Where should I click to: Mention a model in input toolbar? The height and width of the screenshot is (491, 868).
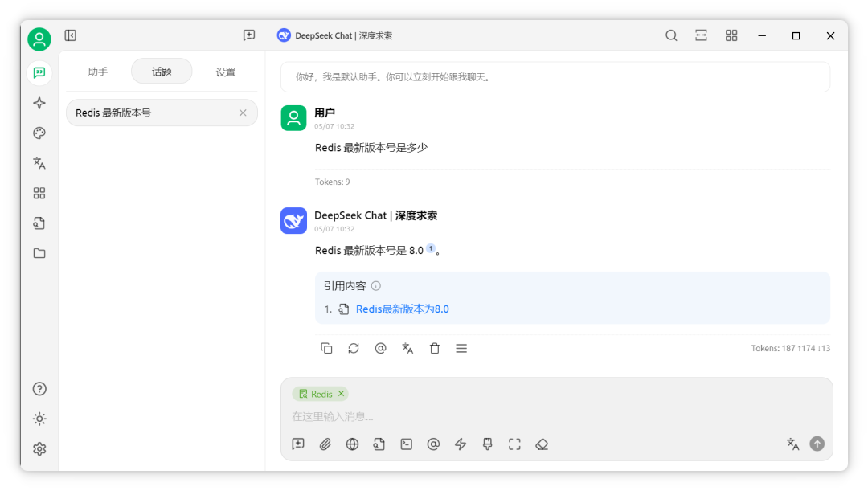click(433, 444)
